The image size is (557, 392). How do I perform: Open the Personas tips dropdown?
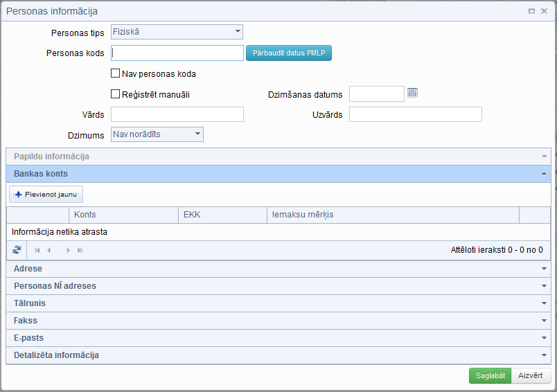click(x=177, y=31)
